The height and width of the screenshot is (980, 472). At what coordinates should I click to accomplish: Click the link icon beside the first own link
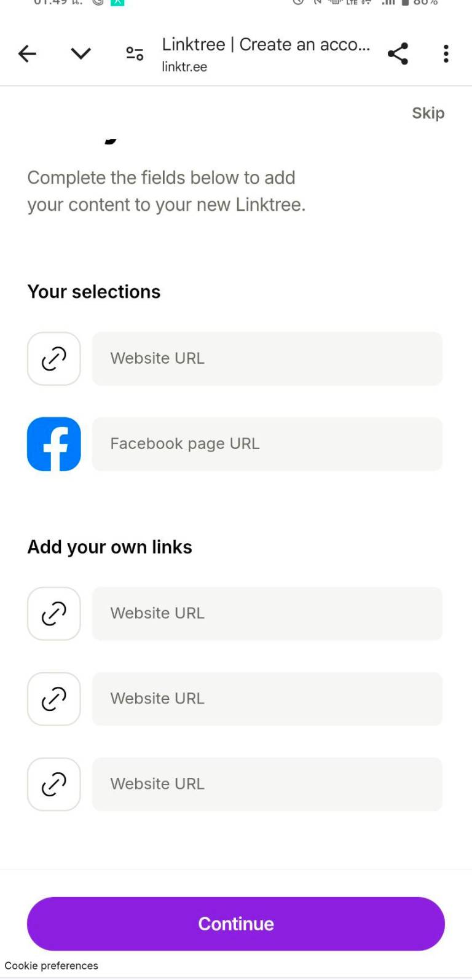click(53, 613)
